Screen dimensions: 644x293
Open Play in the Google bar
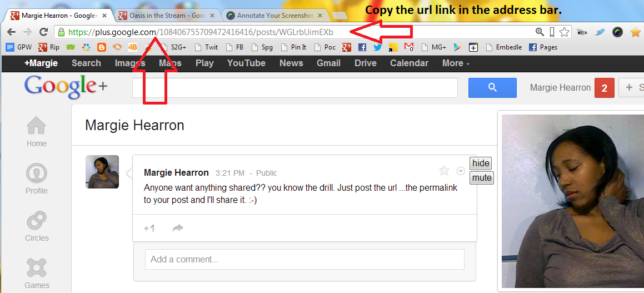tap(204, 63)
